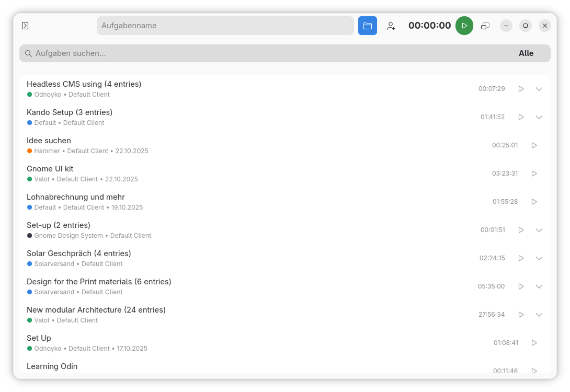Resume the Gnome UI kit task

pyautogui.click(x=534, y=174)
